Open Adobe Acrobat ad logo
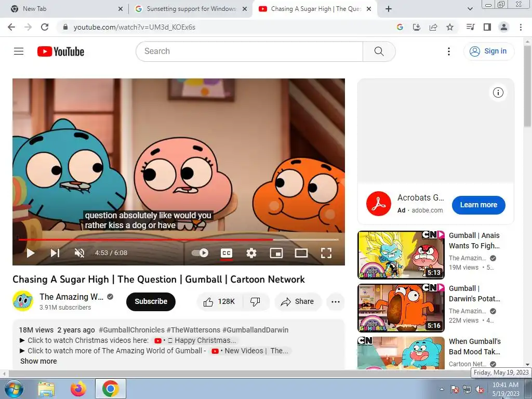This screenshot has width=532, height=399. pos(379,204)
